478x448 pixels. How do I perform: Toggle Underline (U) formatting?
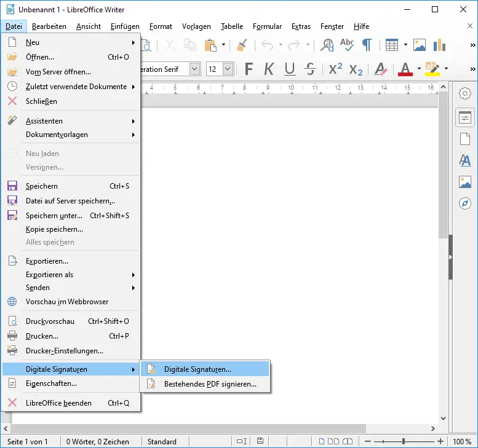tap(290, 69)
